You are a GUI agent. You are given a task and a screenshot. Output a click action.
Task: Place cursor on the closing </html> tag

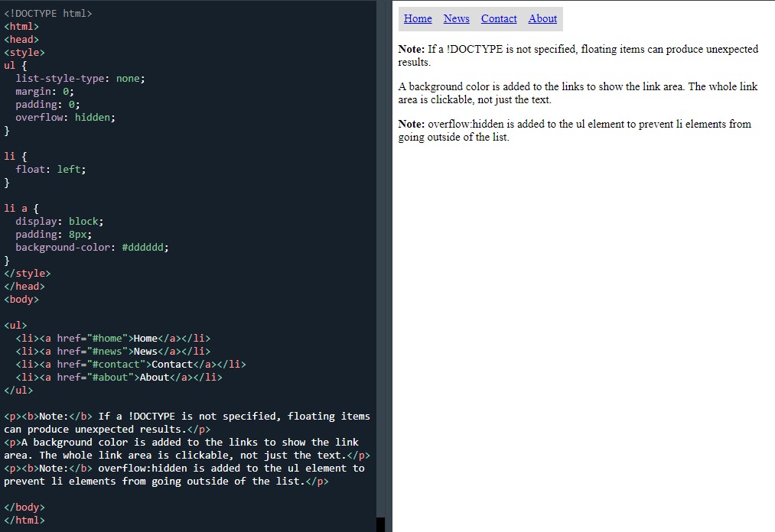tap(24, 521)
